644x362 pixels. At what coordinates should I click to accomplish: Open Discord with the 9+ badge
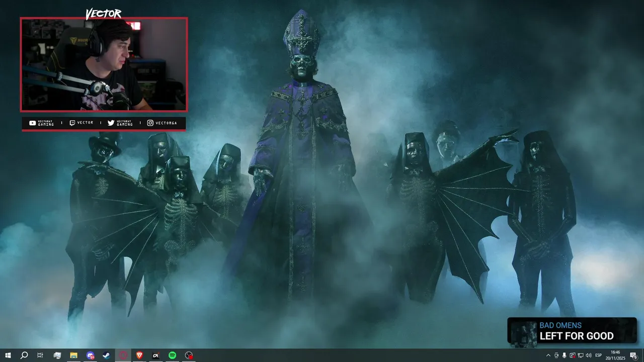(x=90, y=355)
